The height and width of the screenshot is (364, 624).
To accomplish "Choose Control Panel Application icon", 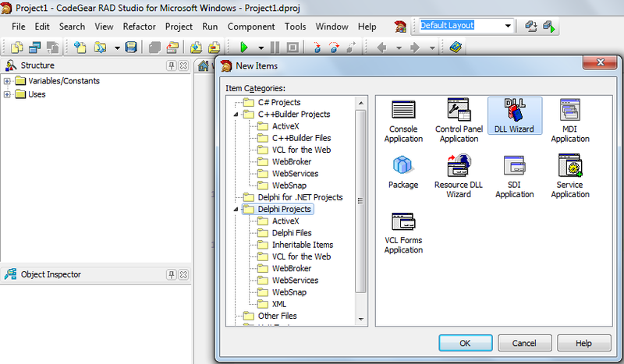I will (x=459, y=121).
